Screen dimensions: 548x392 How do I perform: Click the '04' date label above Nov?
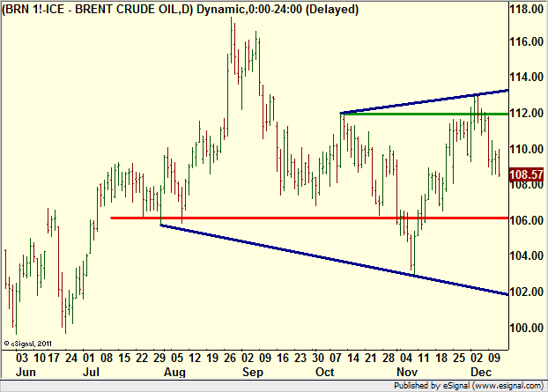(406, 359)
